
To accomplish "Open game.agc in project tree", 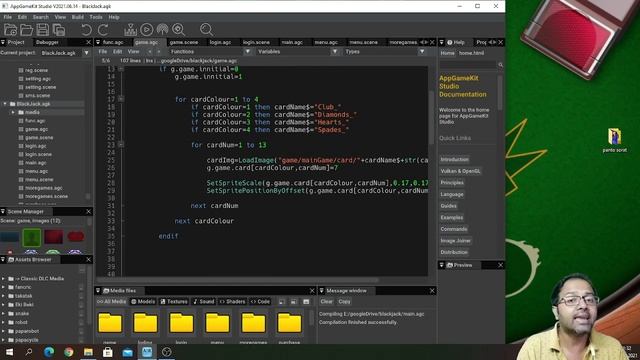I will tap(36, 129).
